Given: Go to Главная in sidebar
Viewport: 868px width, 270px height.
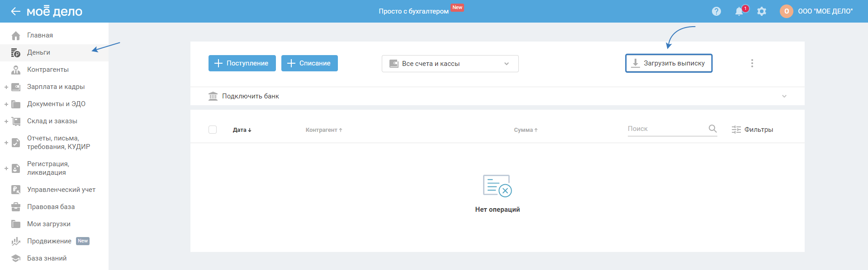Looking at the screenshot, I should point(40,35).
